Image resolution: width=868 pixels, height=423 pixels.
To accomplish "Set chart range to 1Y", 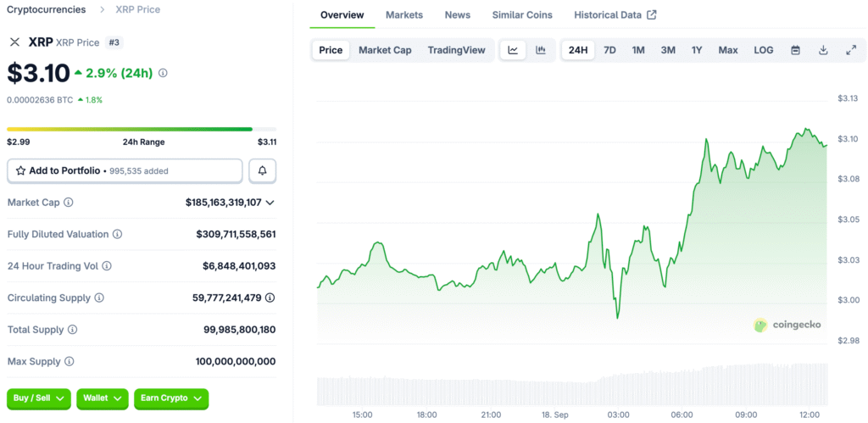I will click(x=697, y=50).
